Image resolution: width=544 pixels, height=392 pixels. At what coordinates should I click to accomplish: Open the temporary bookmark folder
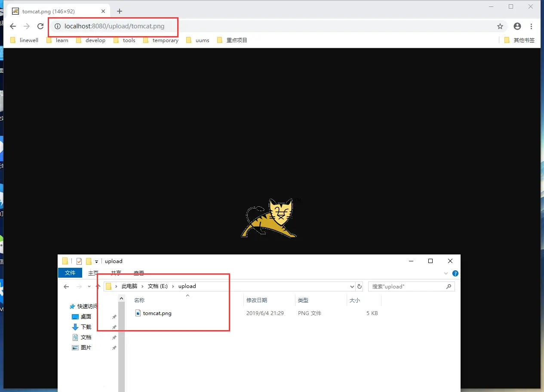point(161,40)
